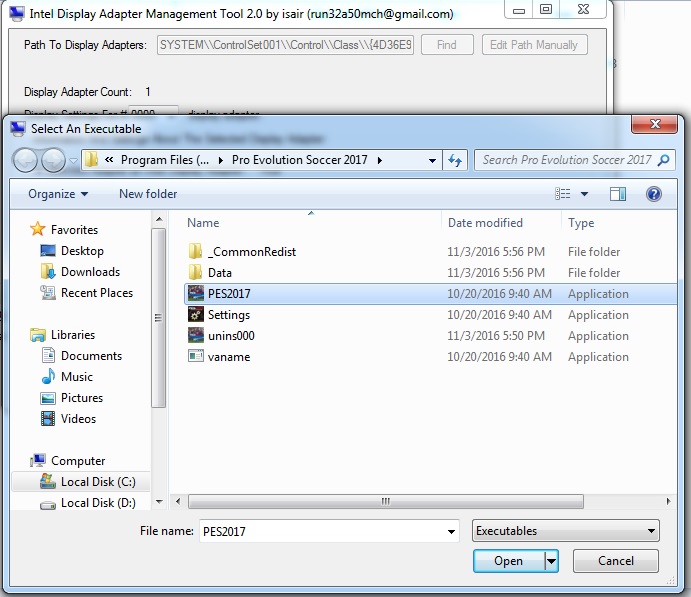
Task: Click the Forward navigation arrow
Action: 53,160
